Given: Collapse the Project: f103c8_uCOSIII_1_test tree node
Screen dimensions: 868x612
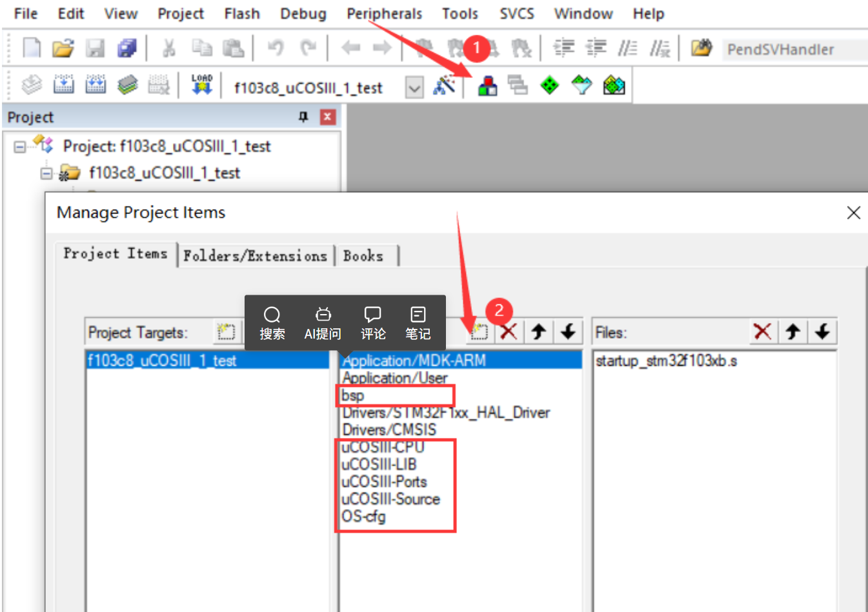Looking at the screenshot, I should pos(20,147).
